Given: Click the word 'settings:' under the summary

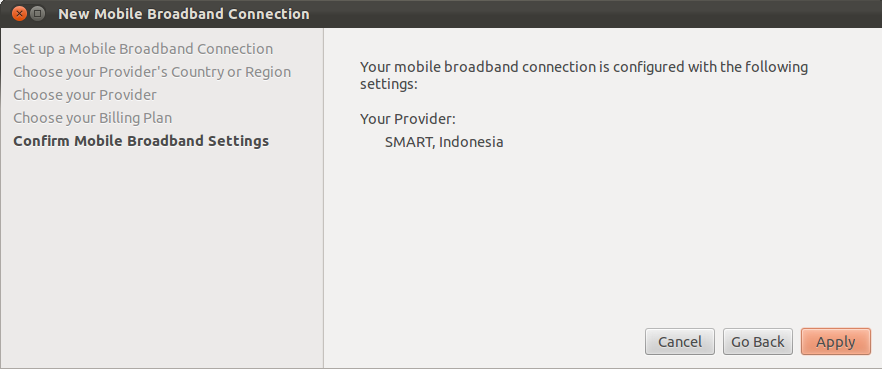Looking at the screenshot, I should (x=388, y=84).
